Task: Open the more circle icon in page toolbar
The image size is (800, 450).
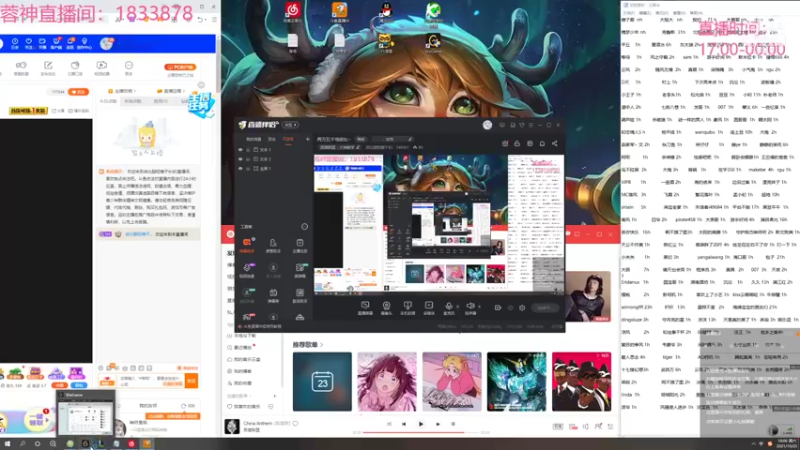Action: pyautogui.click(x=129, y=68)
